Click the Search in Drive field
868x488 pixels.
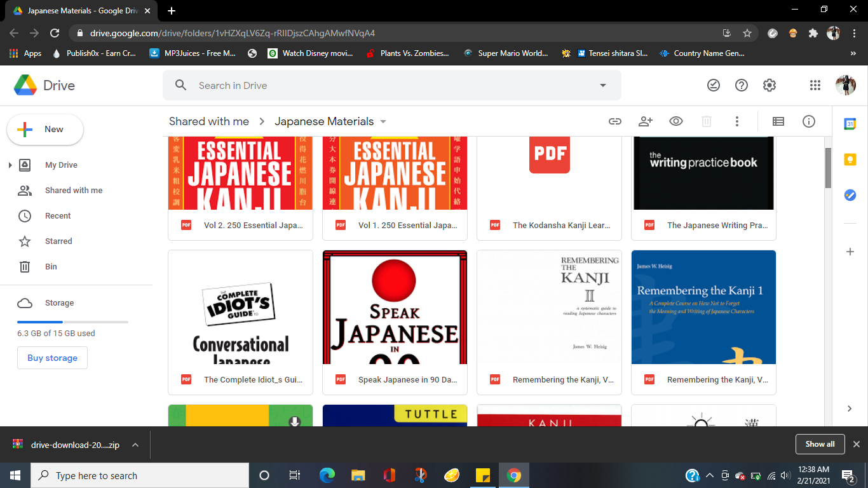(392, 85)
